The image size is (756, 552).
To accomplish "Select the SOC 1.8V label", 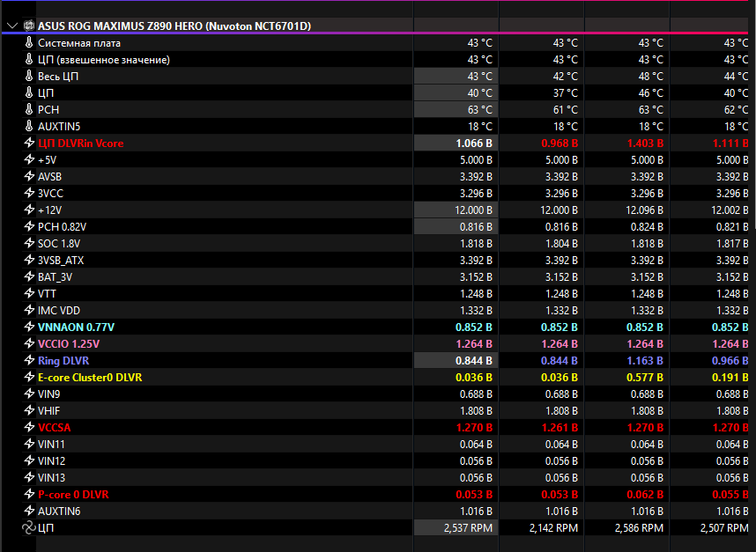I will coord(59,243).
